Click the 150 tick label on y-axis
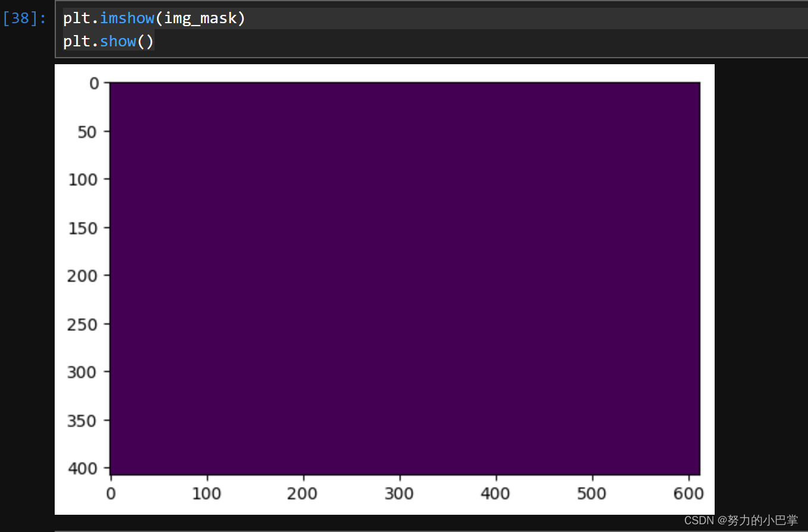The height and width of the screenshot is (532, 808). click(x=83, y=227)
